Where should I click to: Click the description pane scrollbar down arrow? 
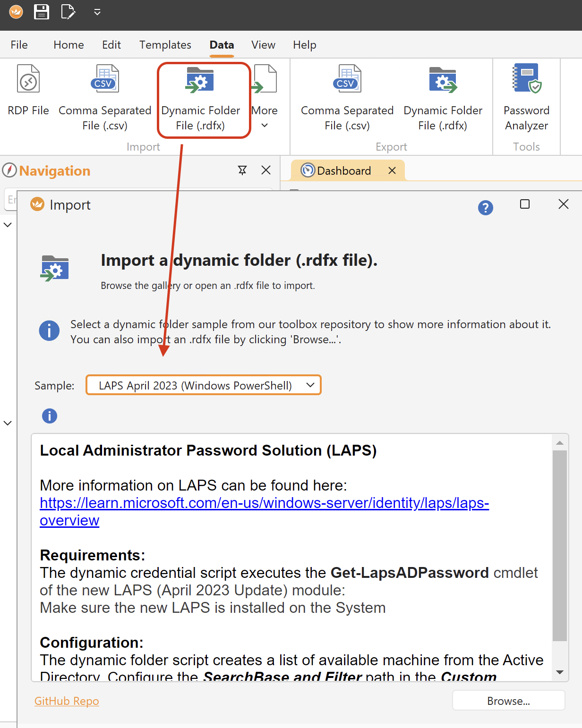coord(560,672)
